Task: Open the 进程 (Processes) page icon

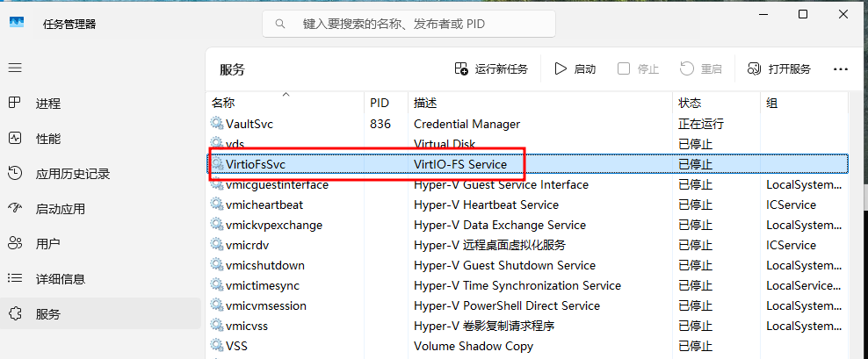Action: pyautogui.click(x=15, y=103)
